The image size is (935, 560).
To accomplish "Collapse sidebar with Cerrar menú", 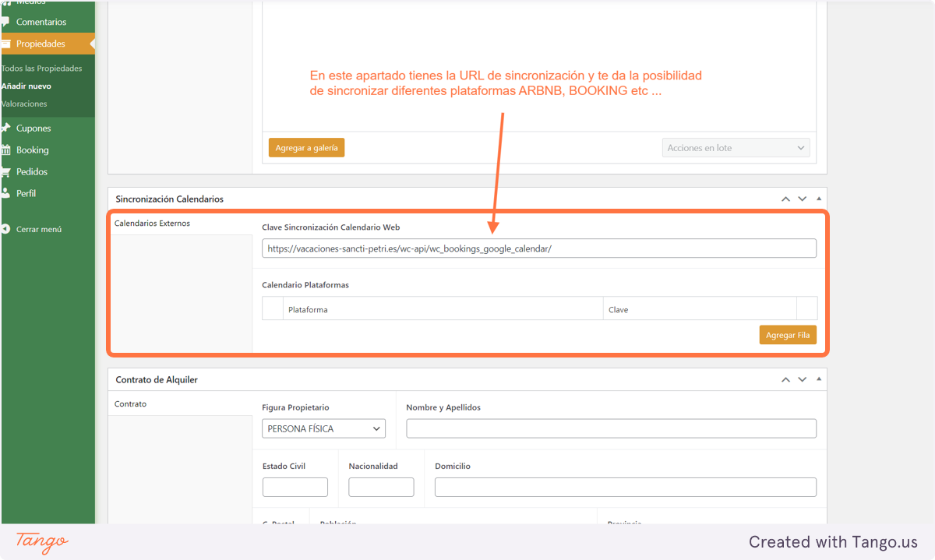I will pyautogui.click(x=39, y=230).
